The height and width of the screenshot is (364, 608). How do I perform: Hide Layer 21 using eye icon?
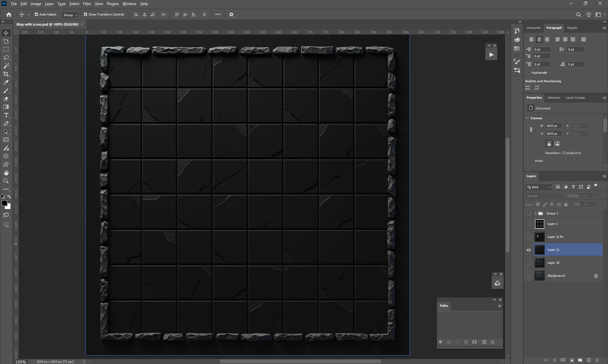pyautogui.click(x=529, y=250)
